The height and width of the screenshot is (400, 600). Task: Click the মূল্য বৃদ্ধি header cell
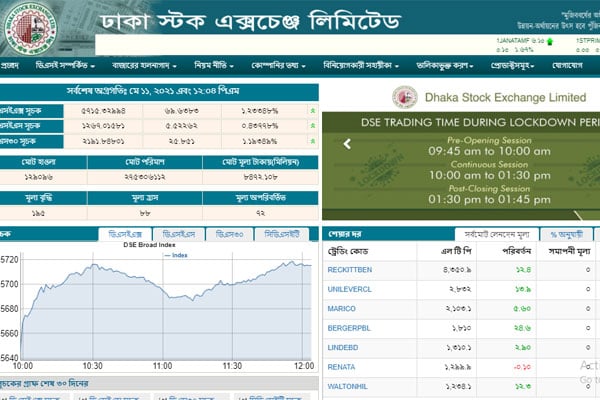tap(43, 198)
